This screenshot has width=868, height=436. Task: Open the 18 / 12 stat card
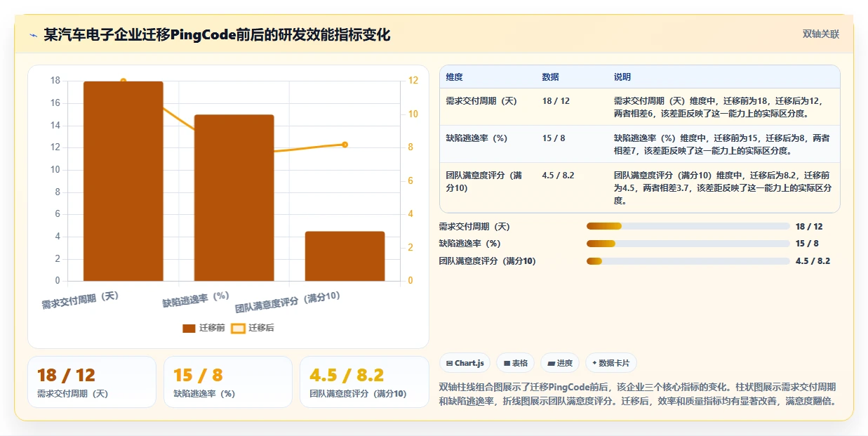[x=91, y=382]
